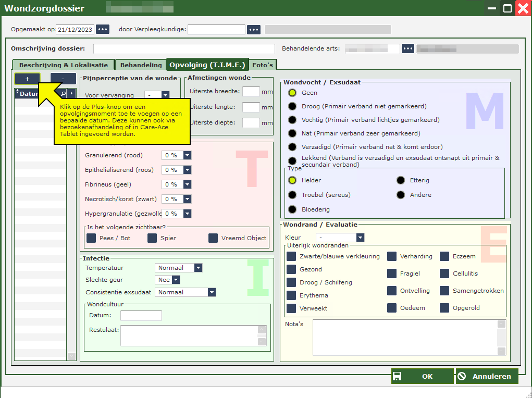Screen dimensions: 532x398
Task: Open the Kleur dropdown in Wondrand
Action: (x=360, y=238)
